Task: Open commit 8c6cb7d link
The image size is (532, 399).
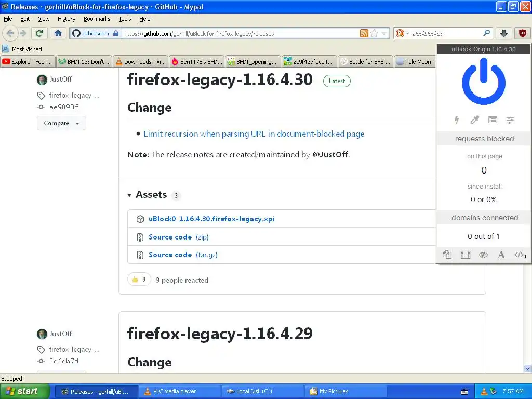Action: pyautogui.click(x=63, y=361)
